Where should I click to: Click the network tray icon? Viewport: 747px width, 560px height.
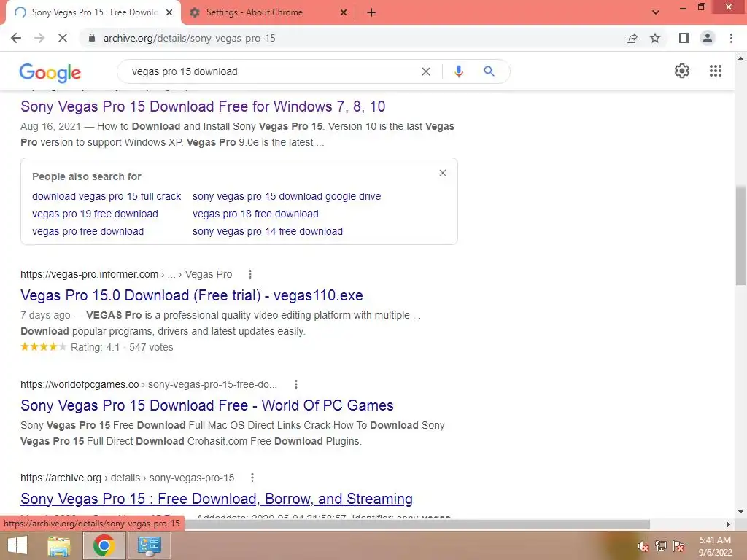661,546
